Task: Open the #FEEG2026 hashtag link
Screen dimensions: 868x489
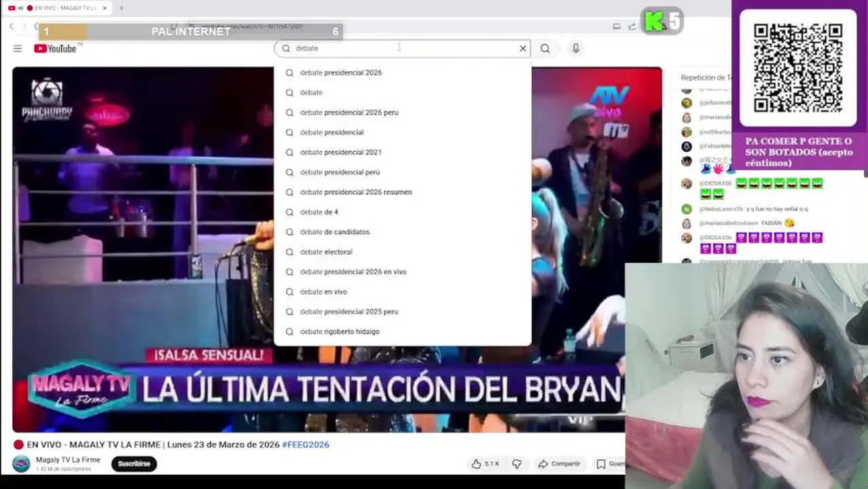Action: coord(306,445)
